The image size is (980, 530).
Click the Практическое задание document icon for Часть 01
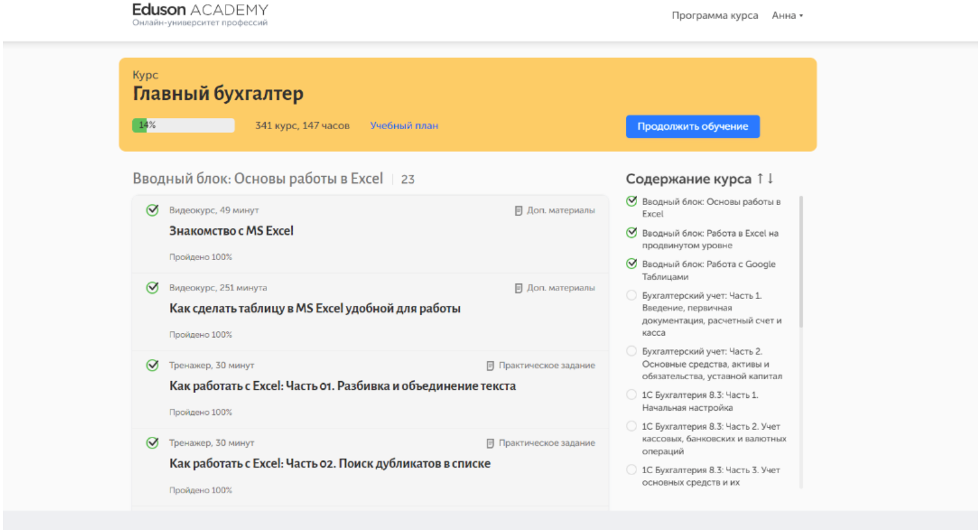tap(490, 366)
